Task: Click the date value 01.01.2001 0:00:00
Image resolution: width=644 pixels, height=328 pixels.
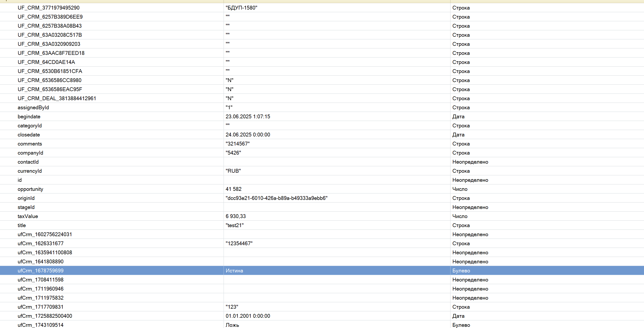Action: point(248,316)
